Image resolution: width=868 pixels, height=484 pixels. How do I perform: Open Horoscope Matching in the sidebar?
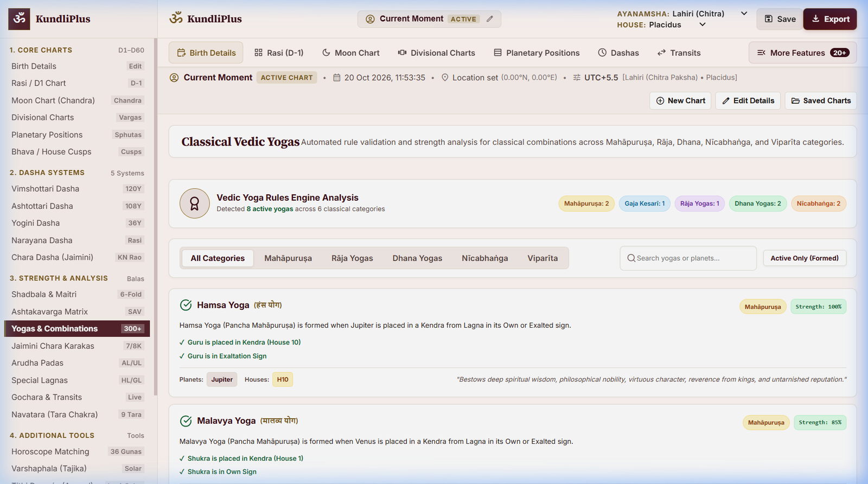point(77,451)
